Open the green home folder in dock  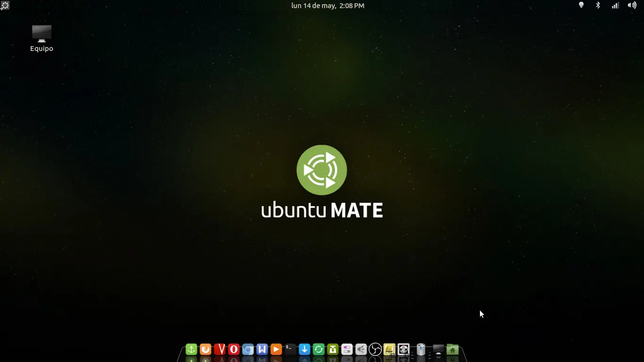point(453,349)
